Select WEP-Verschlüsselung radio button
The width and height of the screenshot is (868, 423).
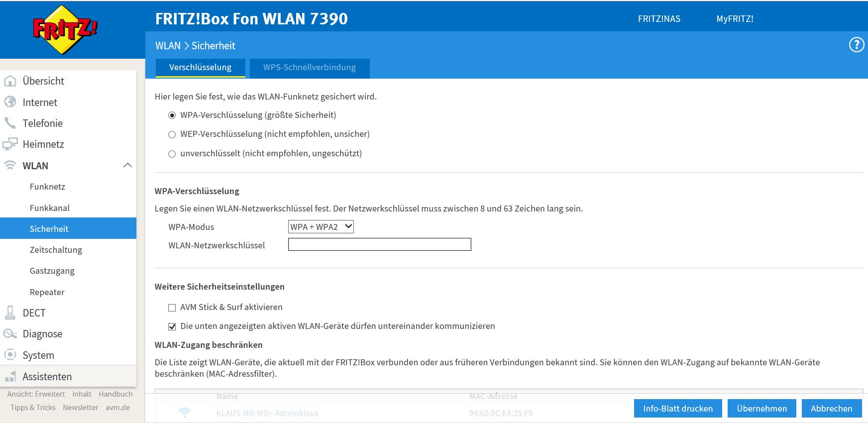coord(172,134)
